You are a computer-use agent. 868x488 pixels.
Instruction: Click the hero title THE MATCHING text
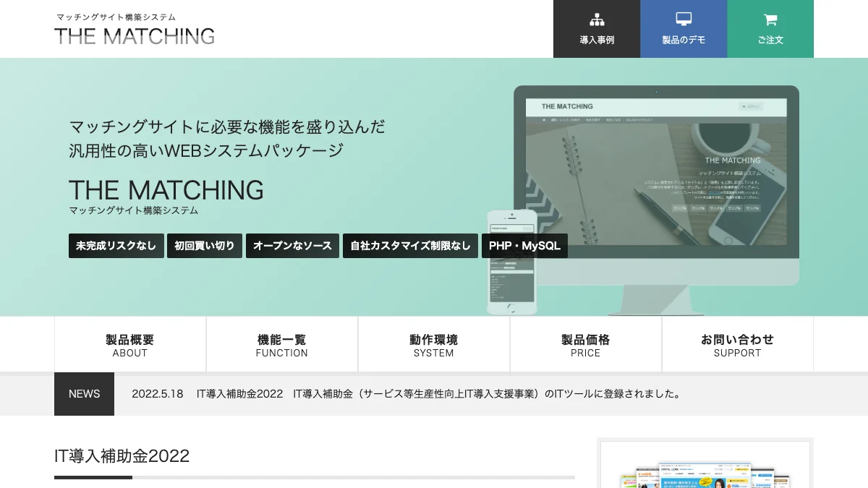[166, 190]
